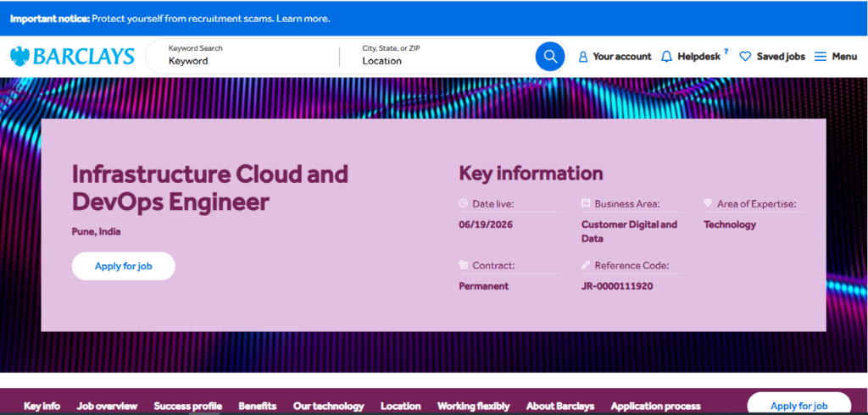Viewport: 868px width, 415px height.
Task: Click the bell icon beside Helpdesk
Action: 666,57
